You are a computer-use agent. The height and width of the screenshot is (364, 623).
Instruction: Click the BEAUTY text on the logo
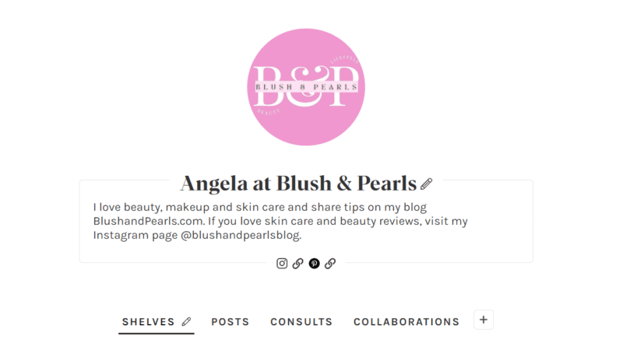click(268, 111)
